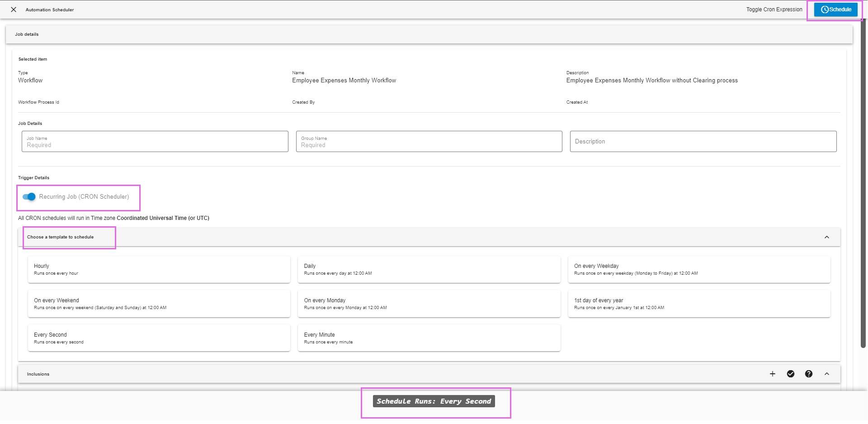868x424 pixels.
Task: Close the Automation Scheduler dialog
Action: 14,10
